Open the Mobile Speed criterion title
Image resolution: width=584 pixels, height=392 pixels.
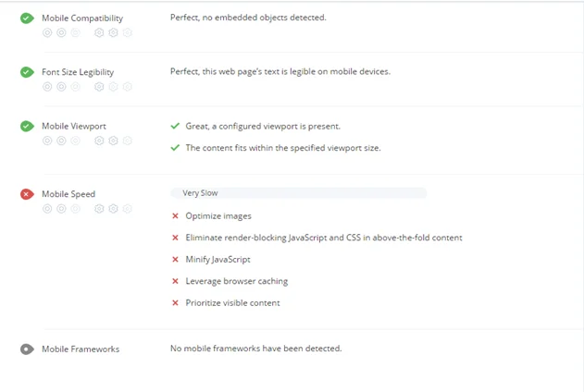pos(68,194)
